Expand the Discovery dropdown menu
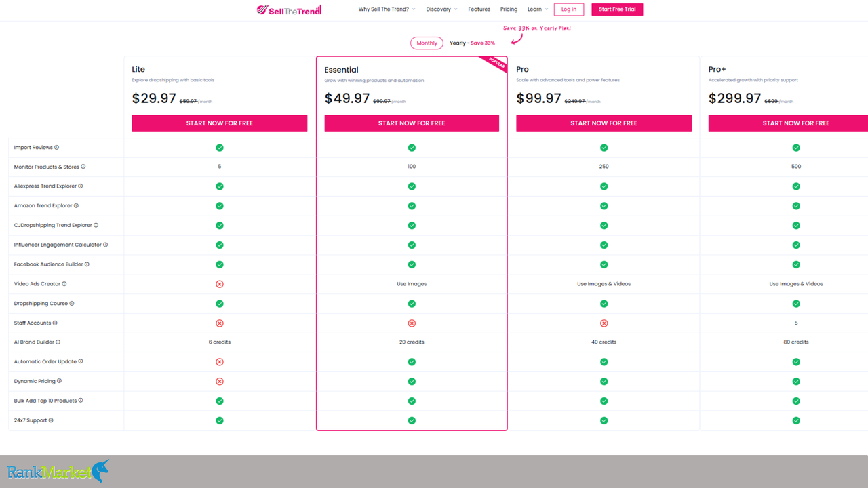The height and width of the screenshot is (488, 868). tap(441, 9)
